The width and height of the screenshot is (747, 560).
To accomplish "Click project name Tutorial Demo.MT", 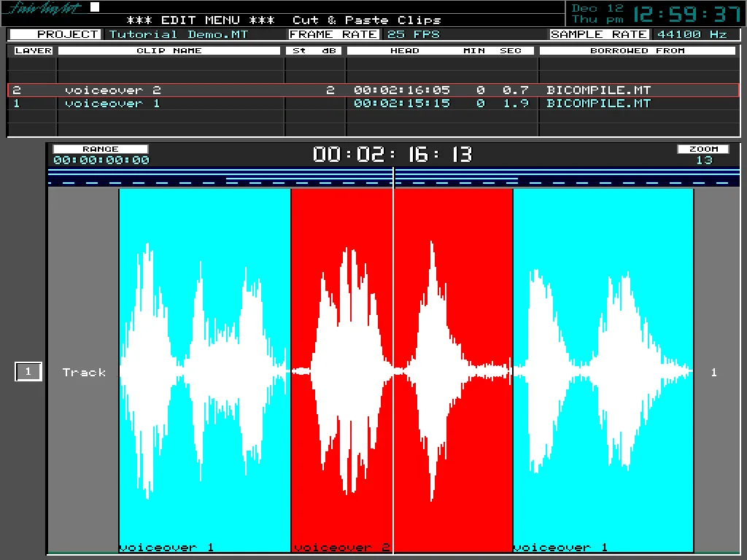I will point(179,34).
